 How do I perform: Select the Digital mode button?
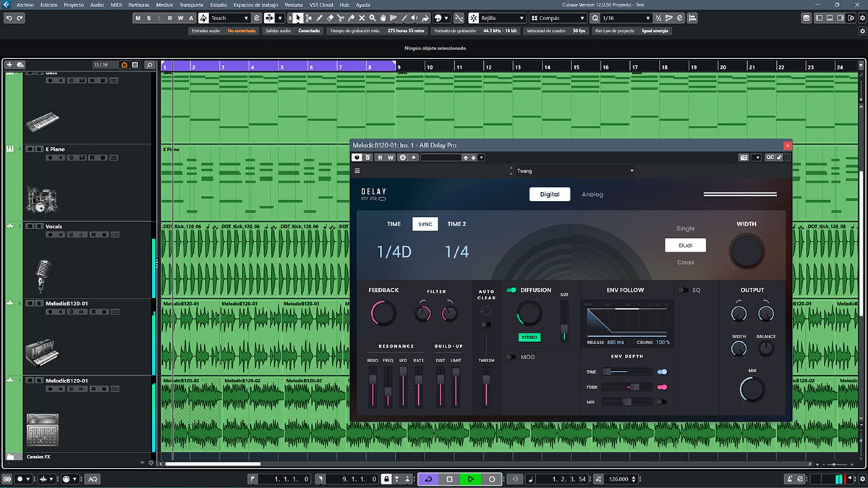click(x=550, y=194)
